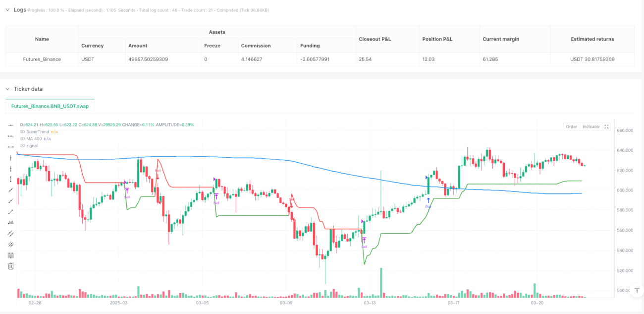Collapse the Logs section chevron
This screenshot has height=314, width=644.
click(7, 10)
